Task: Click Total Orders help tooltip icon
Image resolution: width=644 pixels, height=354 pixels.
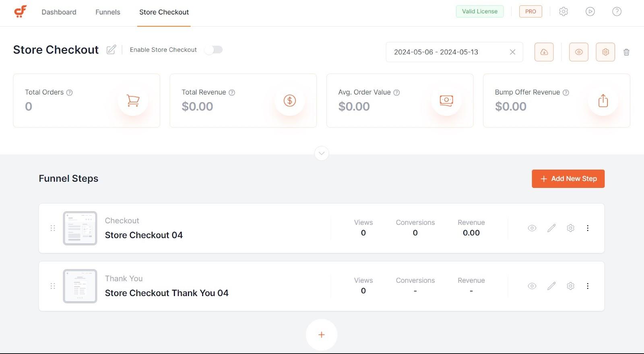Action: (x=69, y=93)
